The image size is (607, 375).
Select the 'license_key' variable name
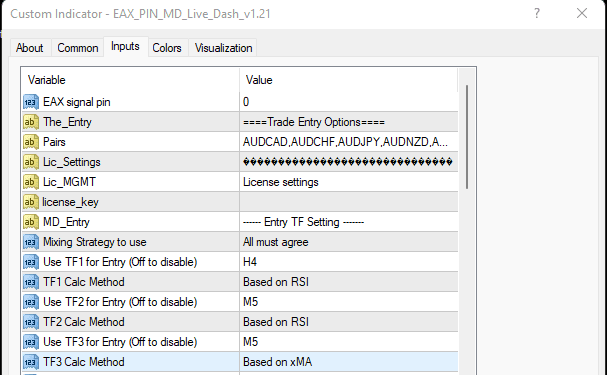pyautogui.click(x=70, y=202)
